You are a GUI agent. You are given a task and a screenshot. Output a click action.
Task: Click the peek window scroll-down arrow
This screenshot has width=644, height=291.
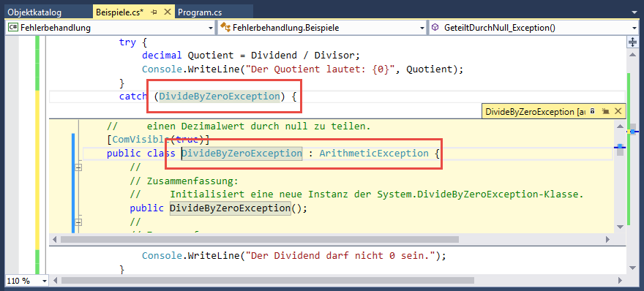tap(620, 227)
